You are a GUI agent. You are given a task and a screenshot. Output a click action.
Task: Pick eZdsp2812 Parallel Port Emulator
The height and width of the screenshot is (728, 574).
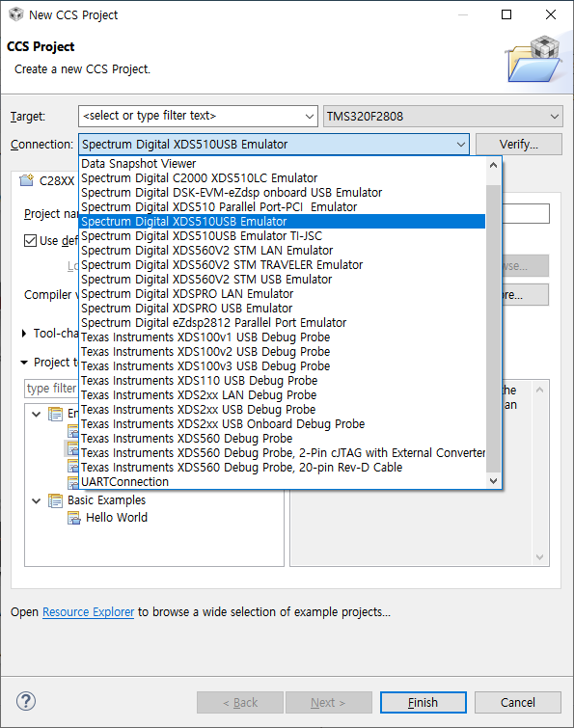pyautogui.click(x=283, y=323)
